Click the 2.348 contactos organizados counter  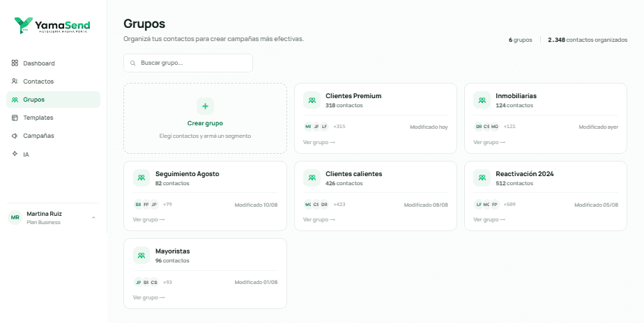point(588,40)
